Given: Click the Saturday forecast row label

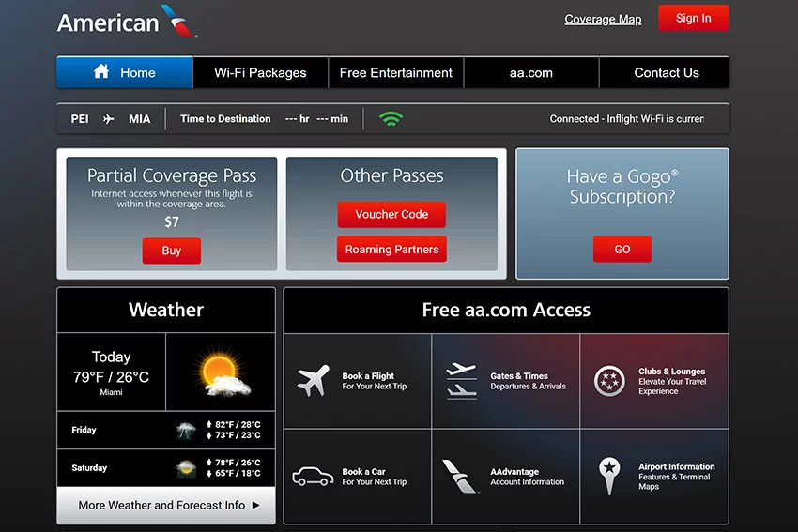Looking at the screenshot, I should tap(89, 468).
